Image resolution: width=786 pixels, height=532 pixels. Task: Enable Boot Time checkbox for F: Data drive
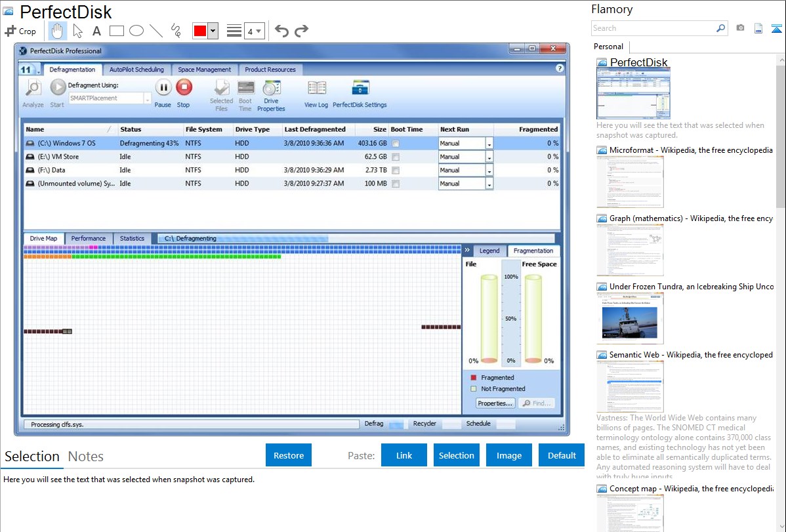tap(396, 171)
